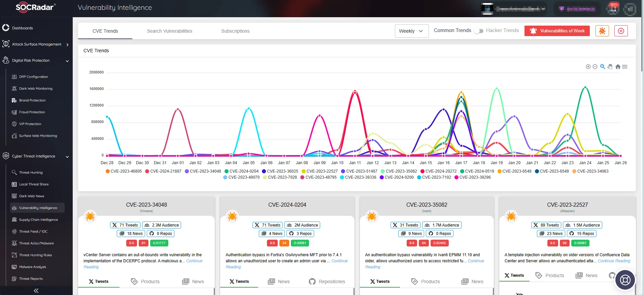644x295 pixels.
Task: Click Vulnerabilities of Week button
Action: tap(557, 31)
